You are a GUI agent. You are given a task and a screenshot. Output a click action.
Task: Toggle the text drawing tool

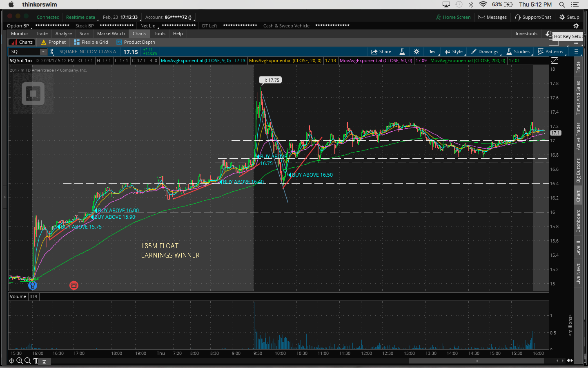coord(36,361)
